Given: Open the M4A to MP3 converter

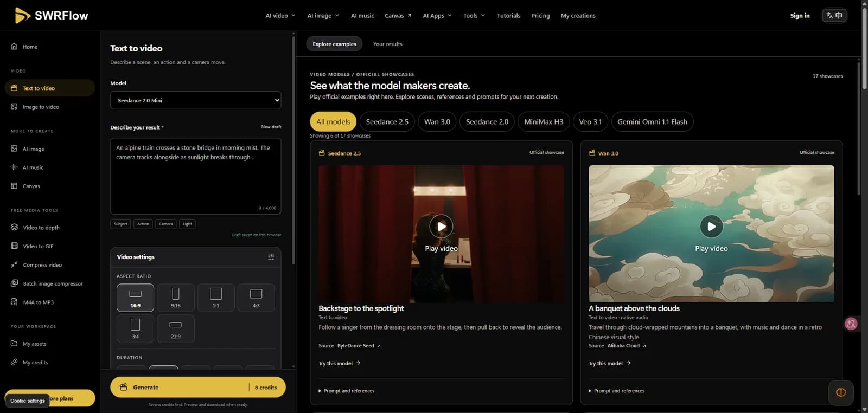Looking at the screenshot, I should click(50, 302).
